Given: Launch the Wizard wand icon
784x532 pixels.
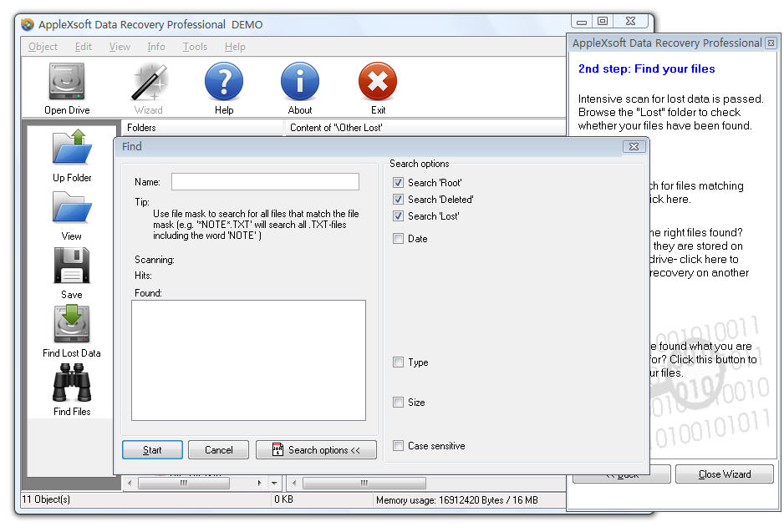Looking at the screenshot, I should tap(149, 81).
